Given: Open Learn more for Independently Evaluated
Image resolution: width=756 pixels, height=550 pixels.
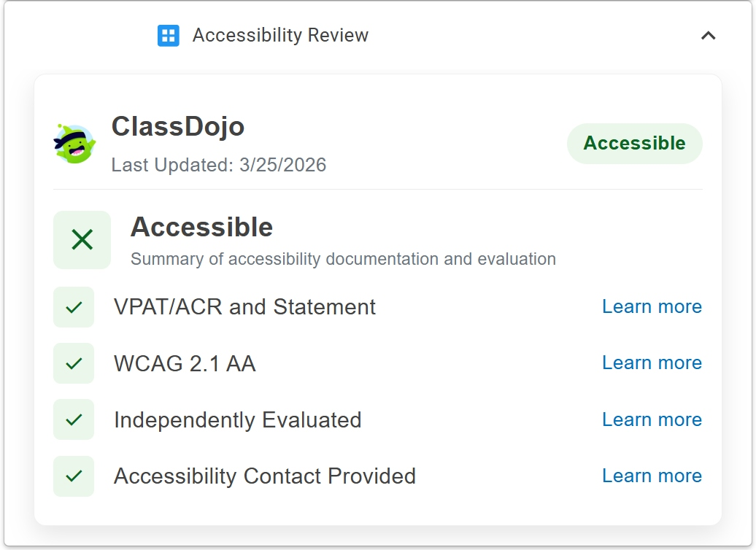Looking at the screenshot, I should (x=652, y=419).
